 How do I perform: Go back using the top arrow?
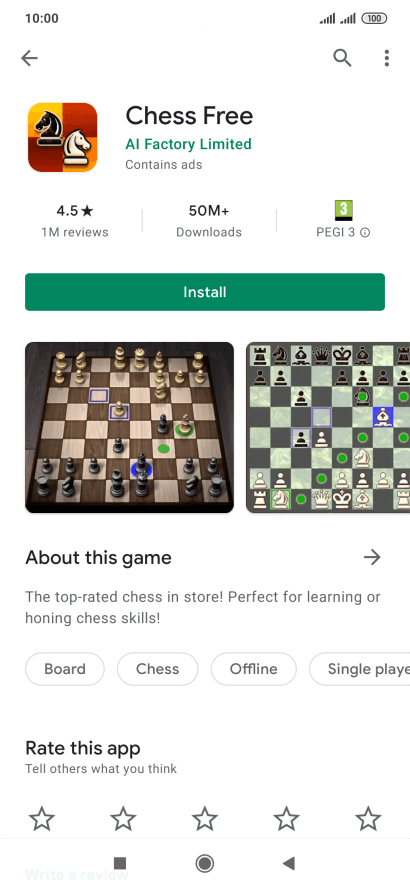coord(29,58)
